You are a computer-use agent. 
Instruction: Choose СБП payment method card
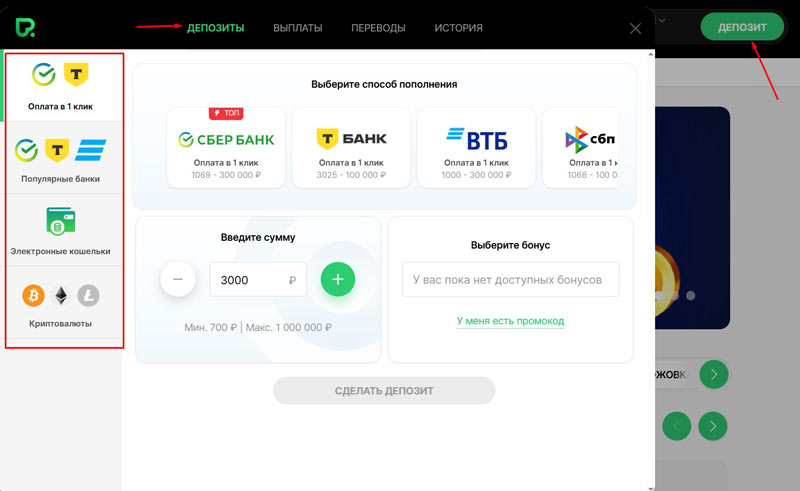click(580, 148)
